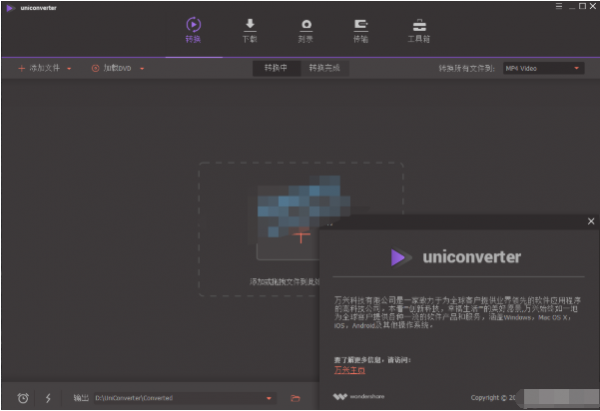
Task: Click the 输出 output label
Action: 81,398
